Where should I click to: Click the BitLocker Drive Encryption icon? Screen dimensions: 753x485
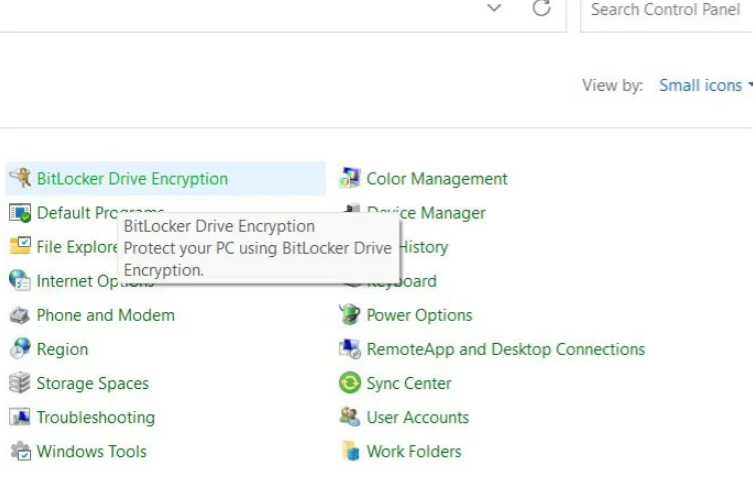coord(20,179)
